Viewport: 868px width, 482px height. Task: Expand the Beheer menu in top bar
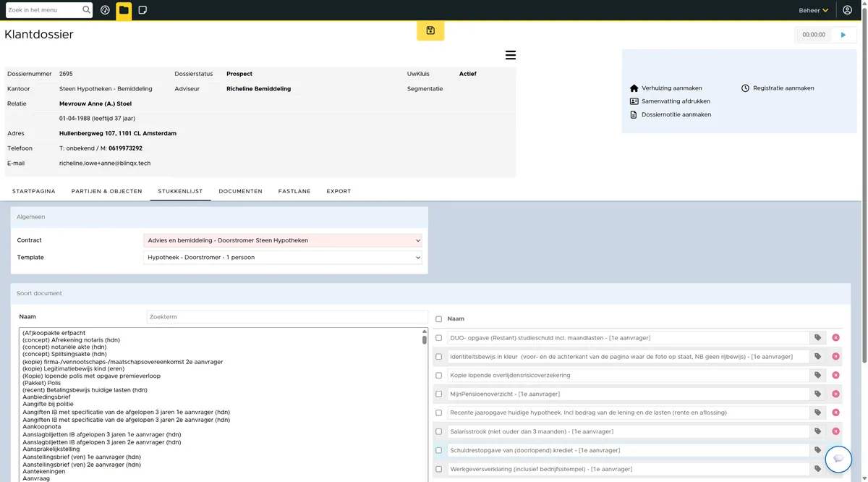(814, 10)
